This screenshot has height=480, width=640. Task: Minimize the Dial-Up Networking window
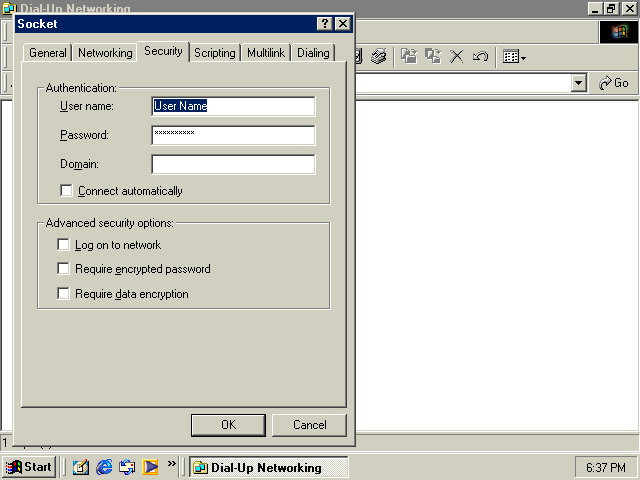596,8
